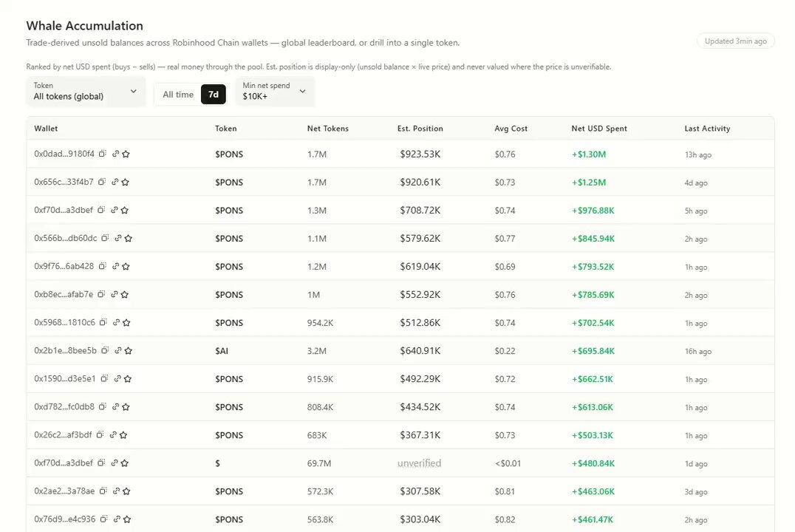The image size is (795, 532).
Task: Click the Updated 3min ago badge
Action: tap(735, 41)
